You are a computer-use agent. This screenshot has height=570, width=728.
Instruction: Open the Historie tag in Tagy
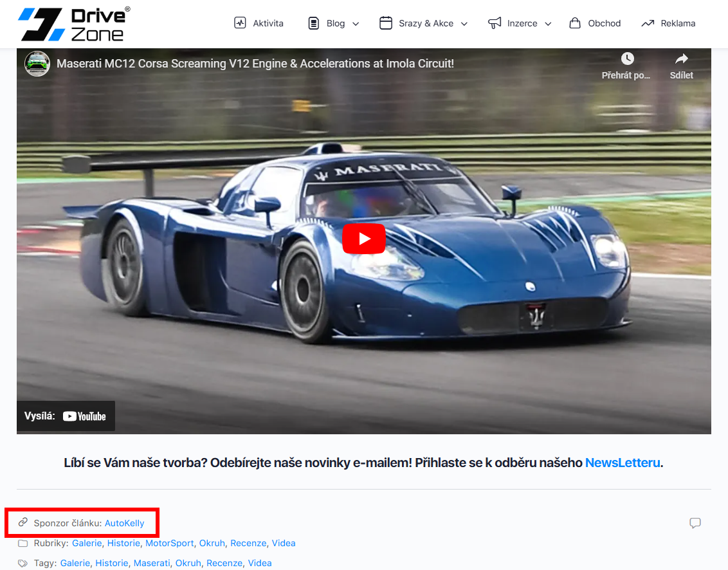point(111,563)
